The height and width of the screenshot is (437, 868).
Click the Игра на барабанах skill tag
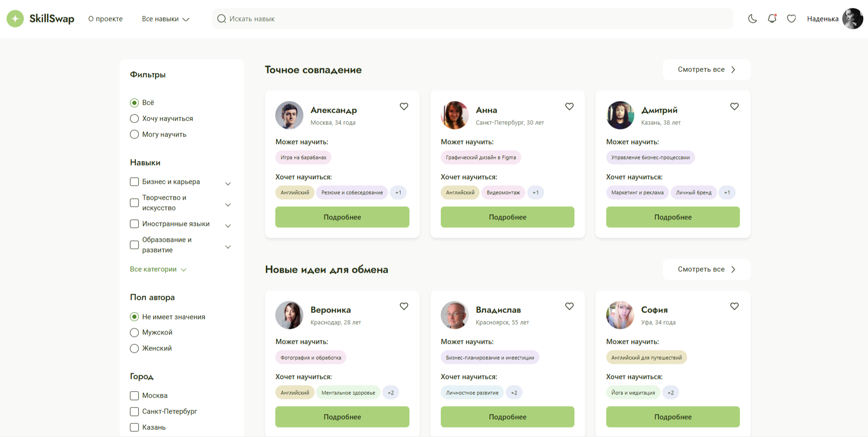pyautogui.click(x=303, y=157)
